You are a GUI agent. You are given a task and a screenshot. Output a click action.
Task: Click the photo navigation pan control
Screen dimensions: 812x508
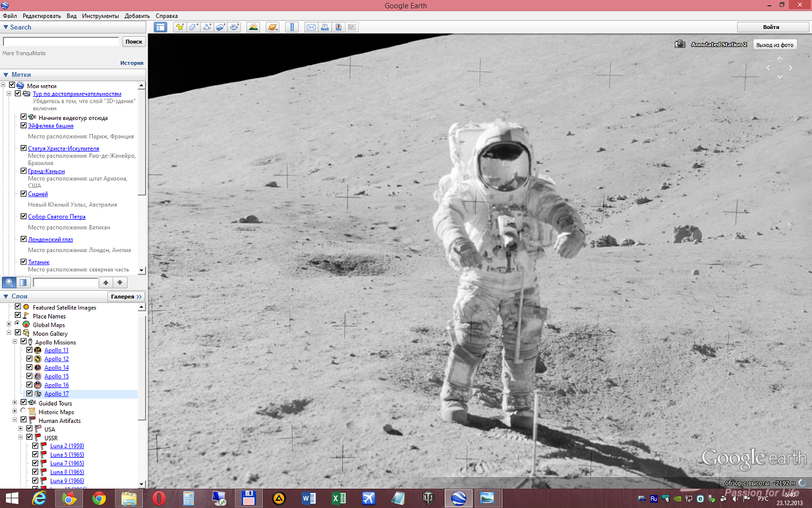tap(779, 68)
